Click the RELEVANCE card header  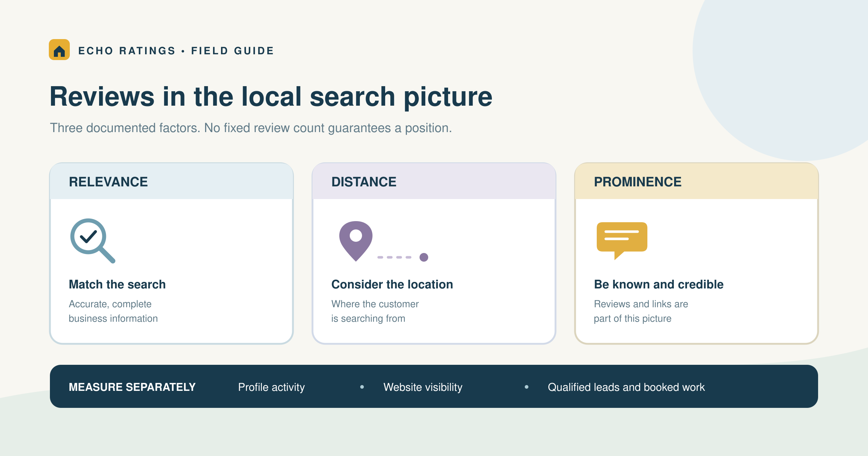[171, 181]
